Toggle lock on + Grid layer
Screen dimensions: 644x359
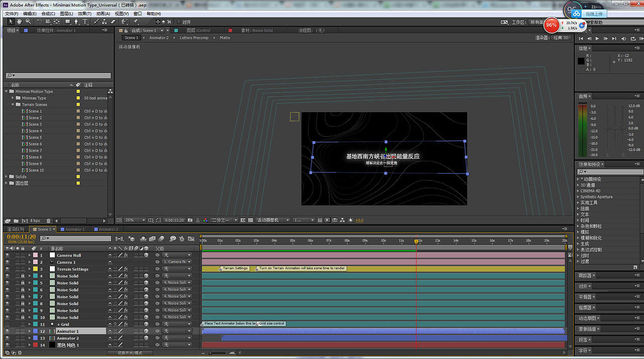click(23, 324)
